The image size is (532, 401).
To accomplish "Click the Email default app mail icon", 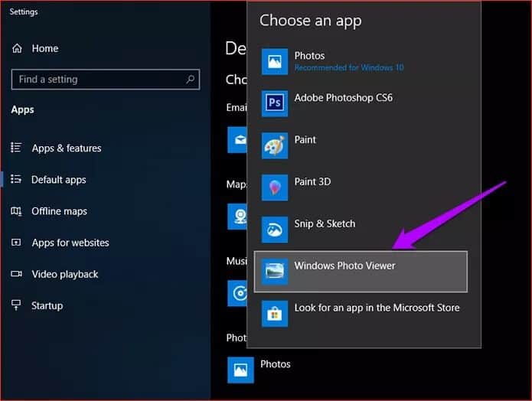I will [237, 140].
